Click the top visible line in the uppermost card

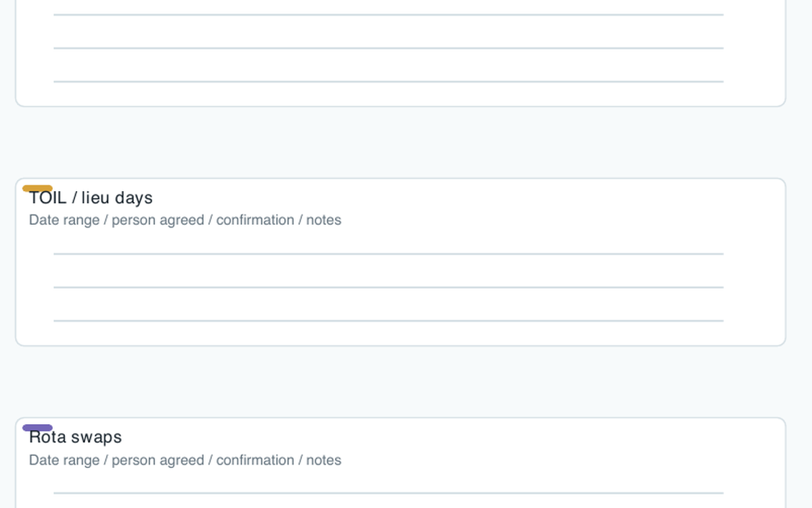pyautogui.click(x=388, y=14)
